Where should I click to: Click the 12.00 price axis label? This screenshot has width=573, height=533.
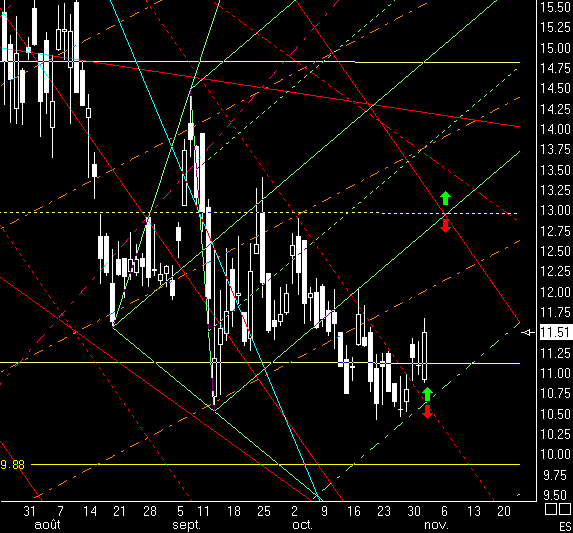[x=555, y=292]
